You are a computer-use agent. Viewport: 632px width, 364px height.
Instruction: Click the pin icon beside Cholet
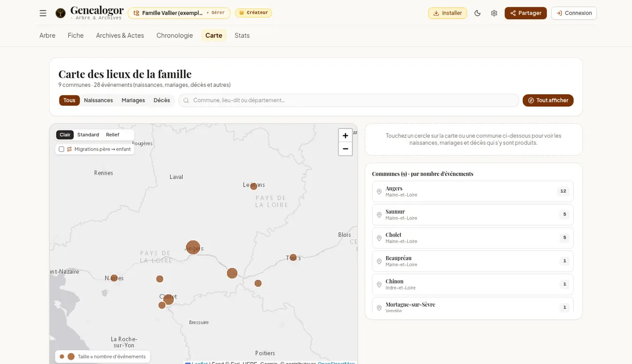click(x=379, y=238)
